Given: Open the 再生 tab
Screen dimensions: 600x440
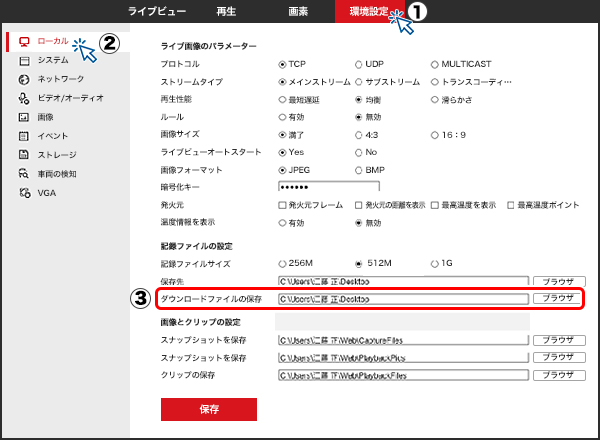Looking at the screenshot, I should (225, 11).
